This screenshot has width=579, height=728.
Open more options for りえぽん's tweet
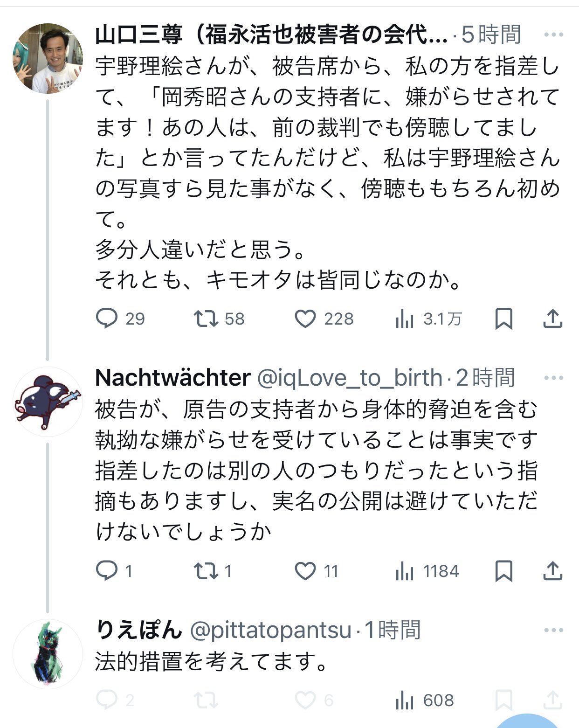tap(554, 630)
